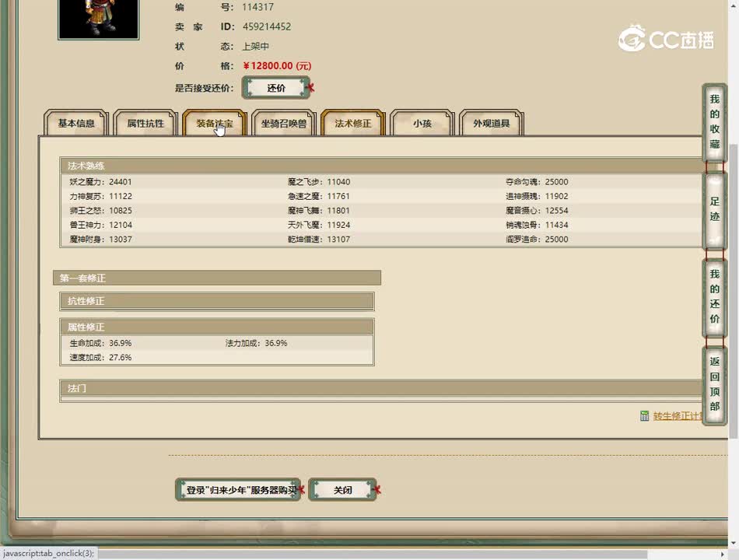Click 狮王之怒: 10825 entry

click(x=101, y=211)
